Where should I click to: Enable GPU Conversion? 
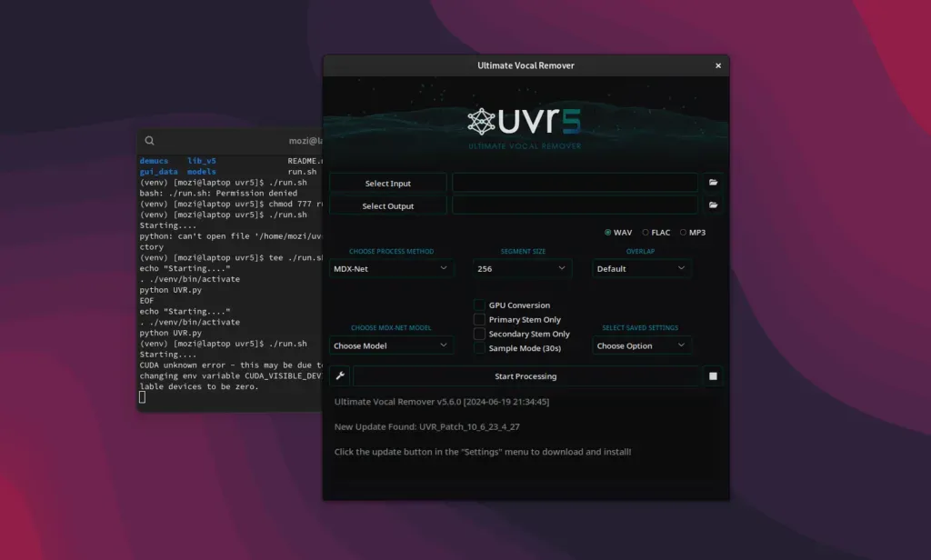tap(479, 305)
